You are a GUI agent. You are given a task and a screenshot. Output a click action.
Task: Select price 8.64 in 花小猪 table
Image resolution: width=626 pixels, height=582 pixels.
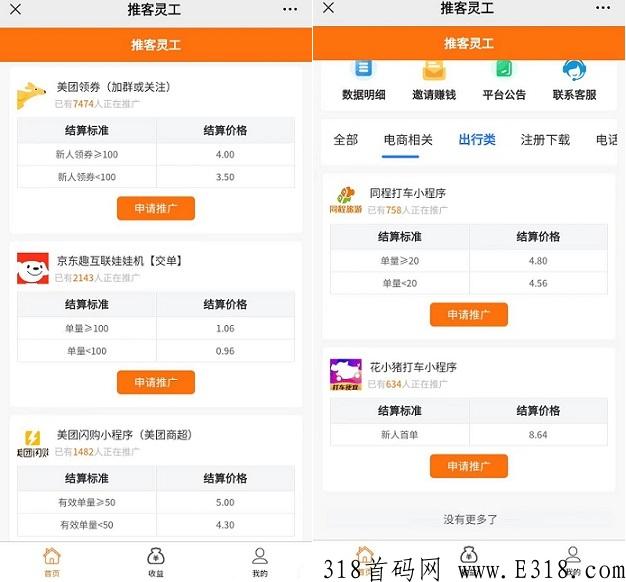(x=538, y=435)
